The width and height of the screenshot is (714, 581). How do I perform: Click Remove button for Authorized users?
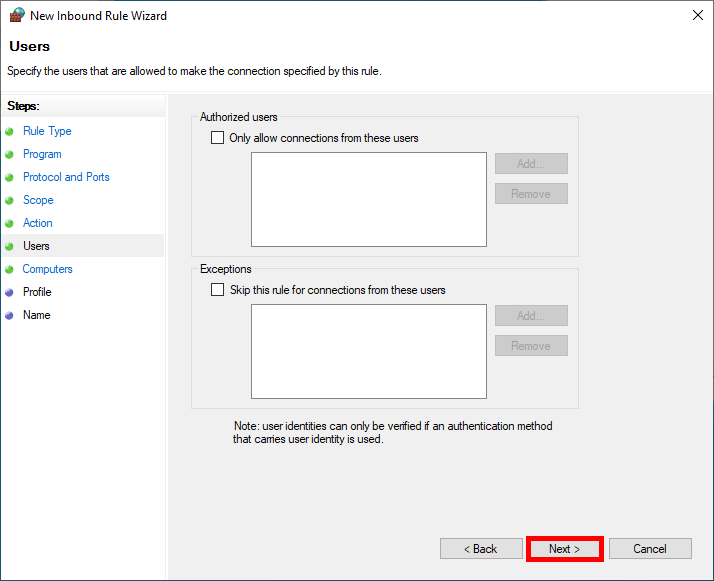pyautogui.click(x=531, y=194)
